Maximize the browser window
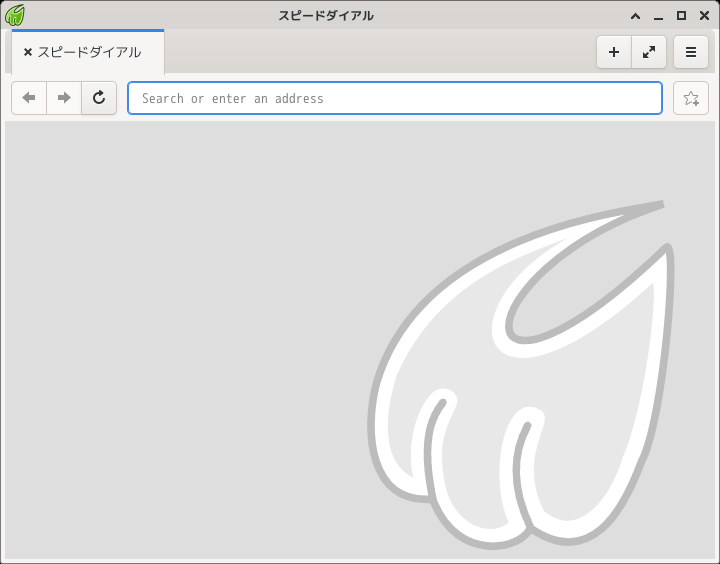Image resolution: width=720 pixels, height=564 pixels. tap(681, 16)
